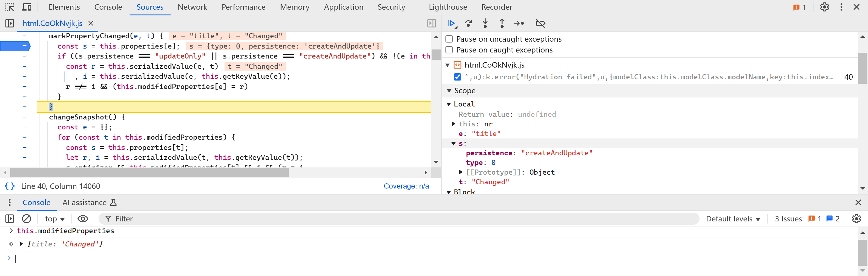This screenshot has height=276, width=868.
Task: Click 'Line 40, Column 14060' status text
Action: [x=61, y=186]
